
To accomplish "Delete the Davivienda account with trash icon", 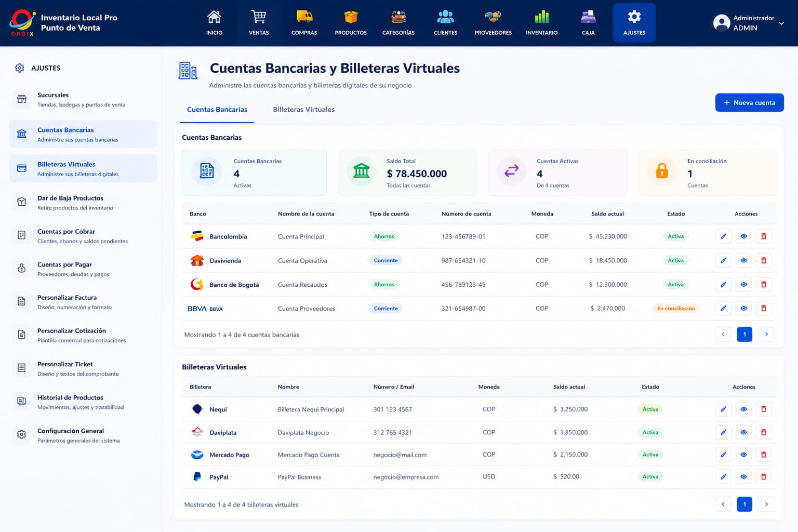I will coord(763,260).
